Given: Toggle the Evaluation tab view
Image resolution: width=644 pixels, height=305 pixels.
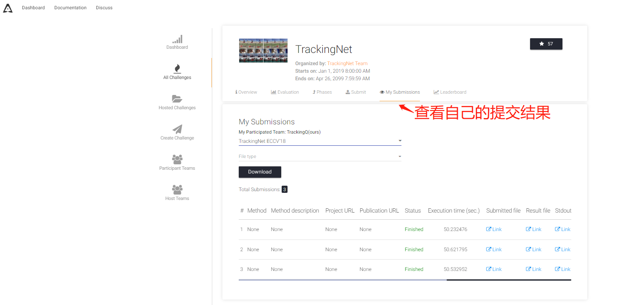Looking at the screenshot, I should click(285, 92).
